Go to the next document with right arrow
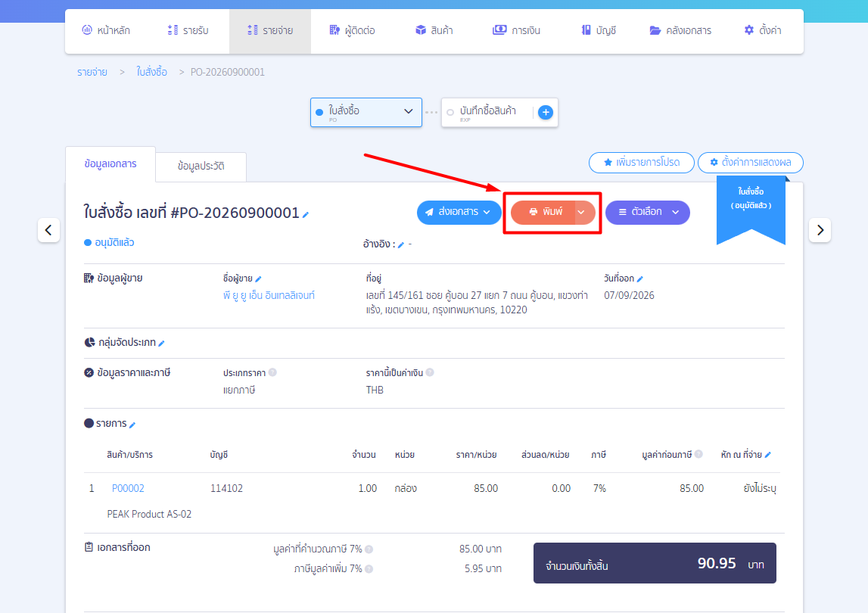868x613 pixels. [x=820, y=230]
